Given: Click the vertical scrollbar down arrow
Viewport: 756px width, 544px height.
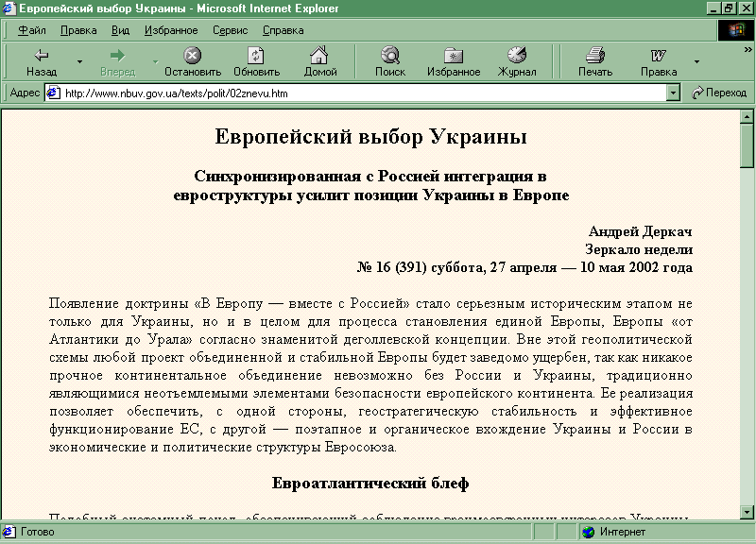Looking at the screenshot, I should [x=747, y=511].
